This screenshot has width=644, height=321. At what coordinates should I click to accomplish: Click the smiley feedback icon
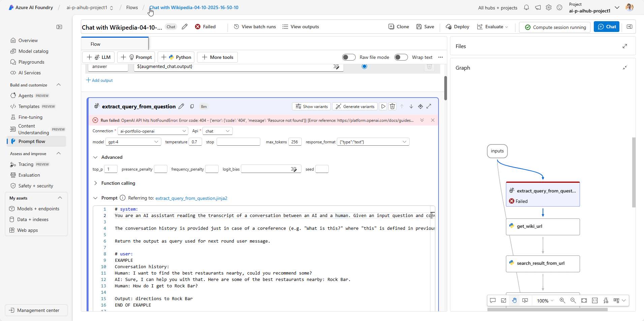[x=559, y=7]
